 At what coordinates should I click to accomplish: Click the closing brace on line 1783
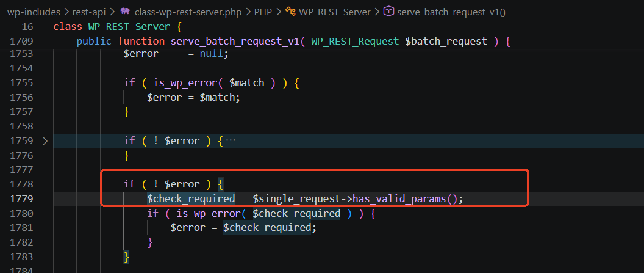[x=126, y=257]
